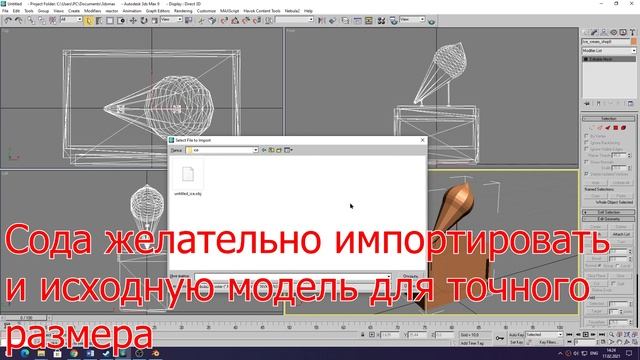Go back in Select File dialog
Image resolution: width=640 pixels, height=360 pixels.
click(264, 150)
